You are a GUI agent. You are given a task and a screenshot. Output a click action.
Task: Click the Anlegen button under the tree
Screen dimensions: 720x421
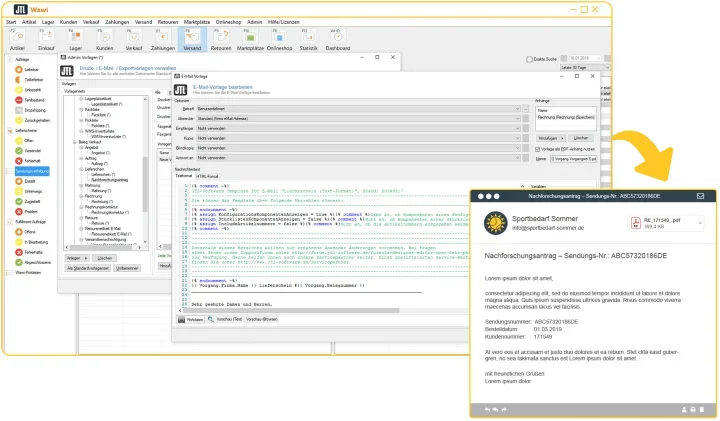click(x=77, y=258)
